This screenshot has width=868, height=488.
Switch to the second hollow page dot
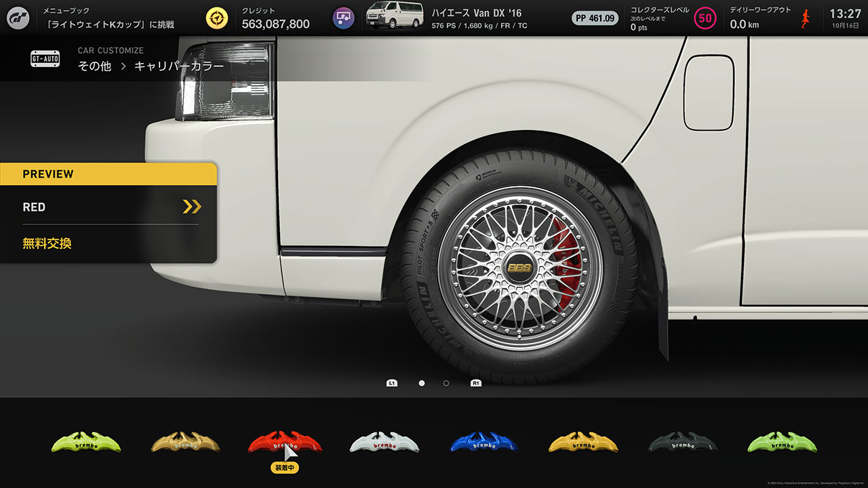click(x=446, y=383)
